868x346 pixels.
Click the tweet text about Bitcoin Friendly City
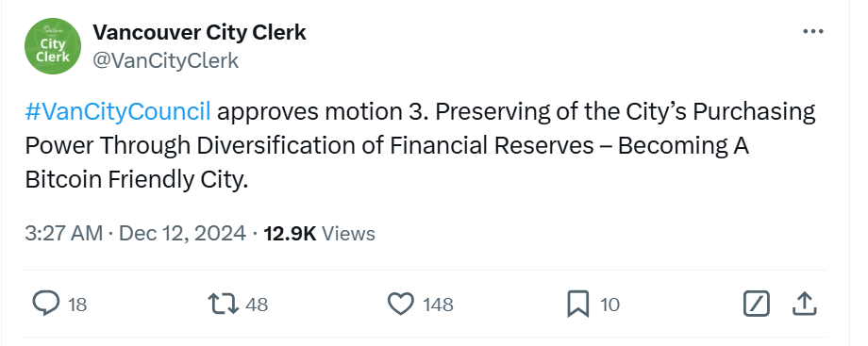420,145
